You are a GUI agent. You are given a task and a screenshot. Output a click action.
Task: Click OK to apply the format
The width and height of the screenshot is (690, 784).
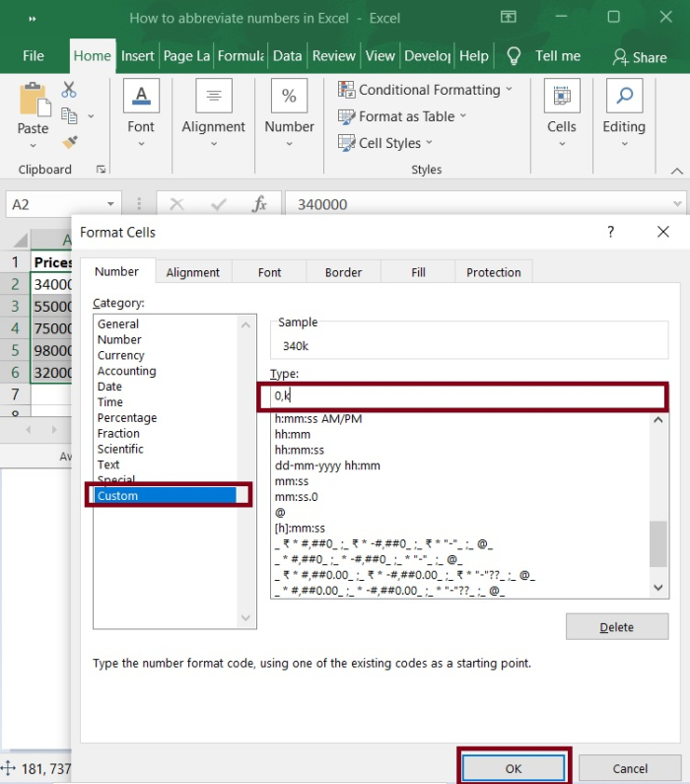coord(513,768)
